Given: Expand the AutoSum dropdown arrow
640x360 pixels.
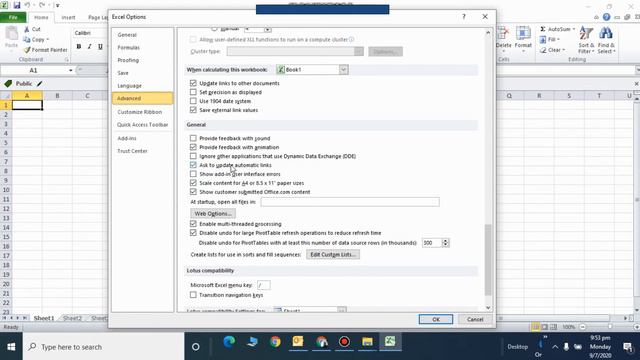Looking at the screenshot, I should [573, 29].
